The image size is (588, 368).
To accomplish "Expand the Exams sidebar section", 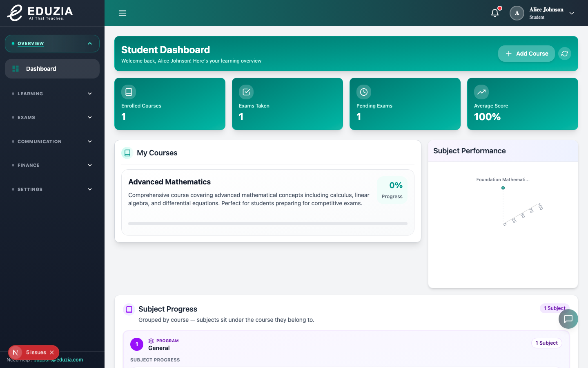I will tap(90, 117).
